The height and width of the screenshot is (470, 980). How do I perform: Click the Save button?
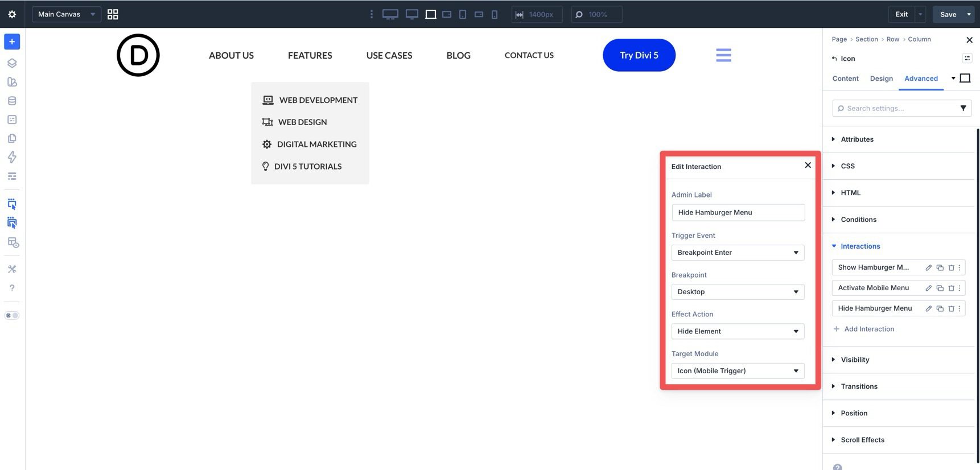point(948,14)
